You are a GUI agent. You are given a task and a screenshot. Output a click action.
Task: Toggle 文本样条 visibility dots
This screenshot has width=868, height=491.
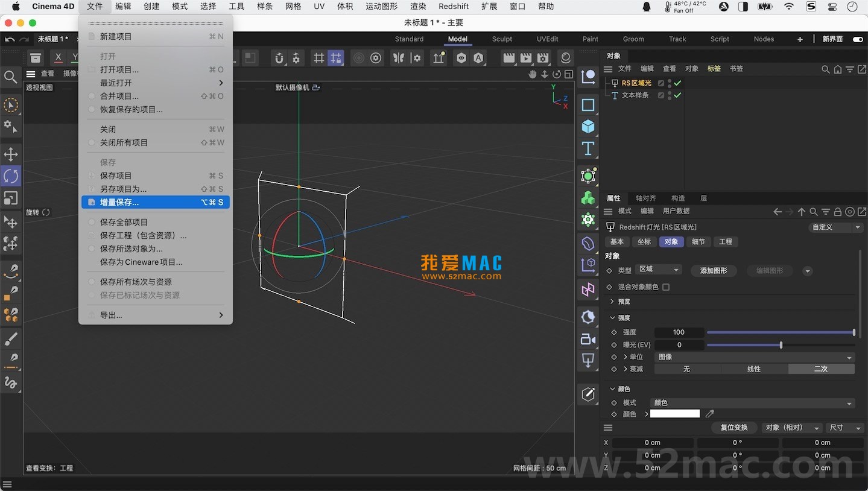(670, 95)
